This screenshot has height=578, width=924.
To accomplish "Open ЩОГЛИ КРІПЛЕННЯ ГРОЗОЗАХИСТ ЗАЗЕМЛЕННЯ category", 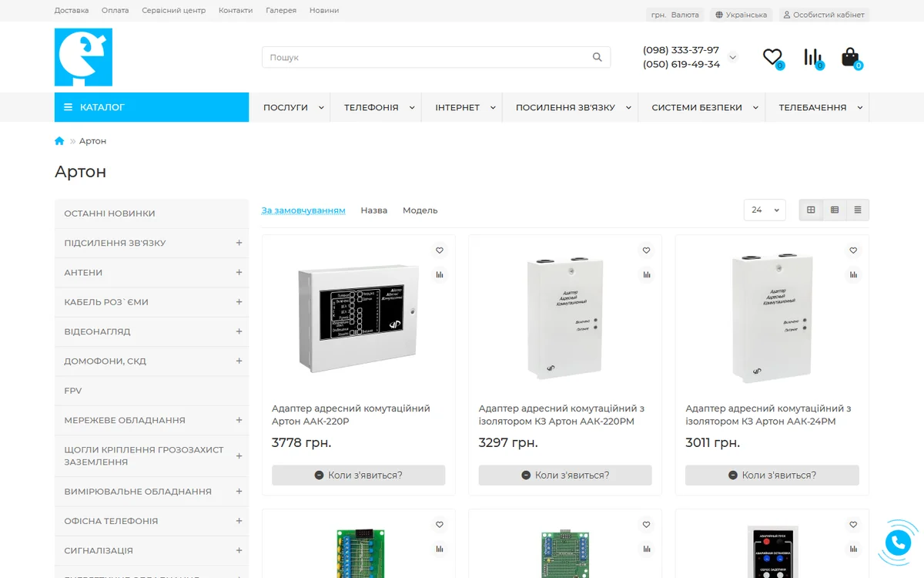I will pos(152,455).
